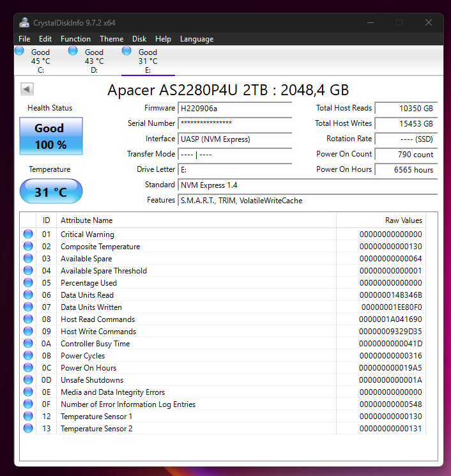Click the E: drive blue status orb
The height and width of the screenshot is (476, 451).
(x=126, y=50)
